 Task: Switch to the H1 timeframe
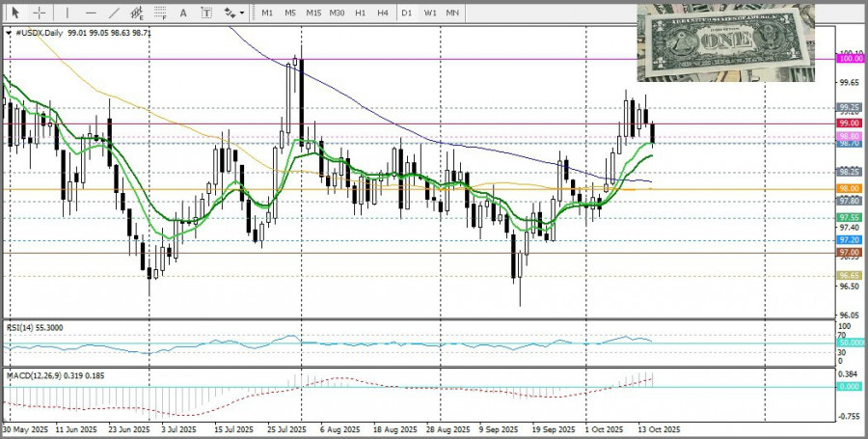coord(360,13)
